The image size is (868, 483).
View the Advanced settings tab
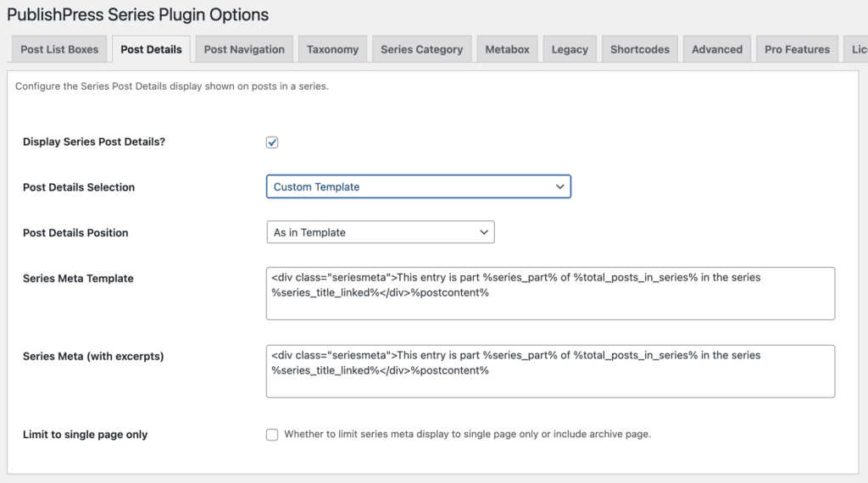(x=716, y=49)
